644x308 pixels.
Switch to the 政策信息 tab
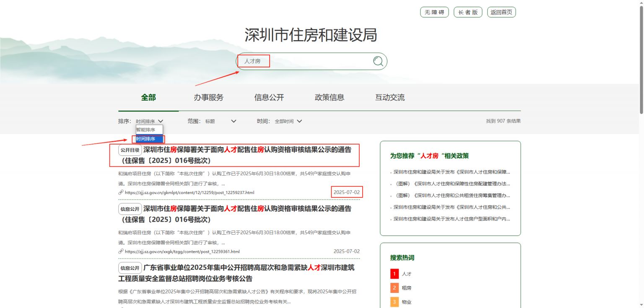[330, 97]
